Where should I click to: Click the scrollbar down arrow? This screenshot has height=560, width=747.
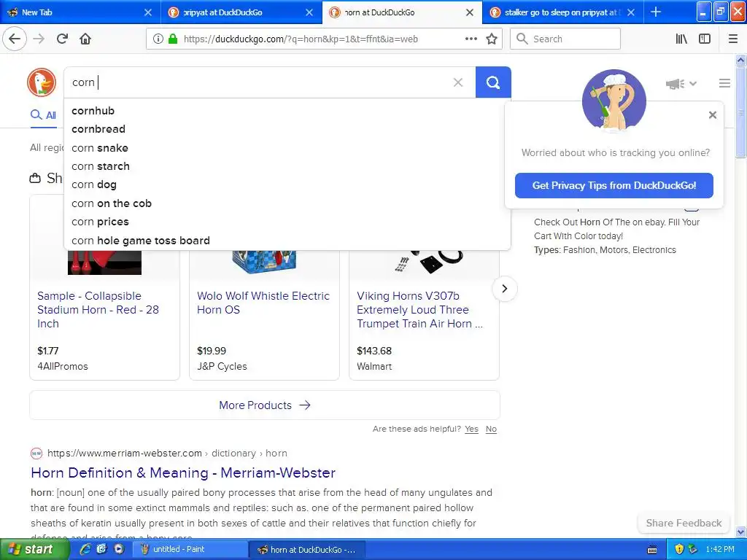coord(741,532)
